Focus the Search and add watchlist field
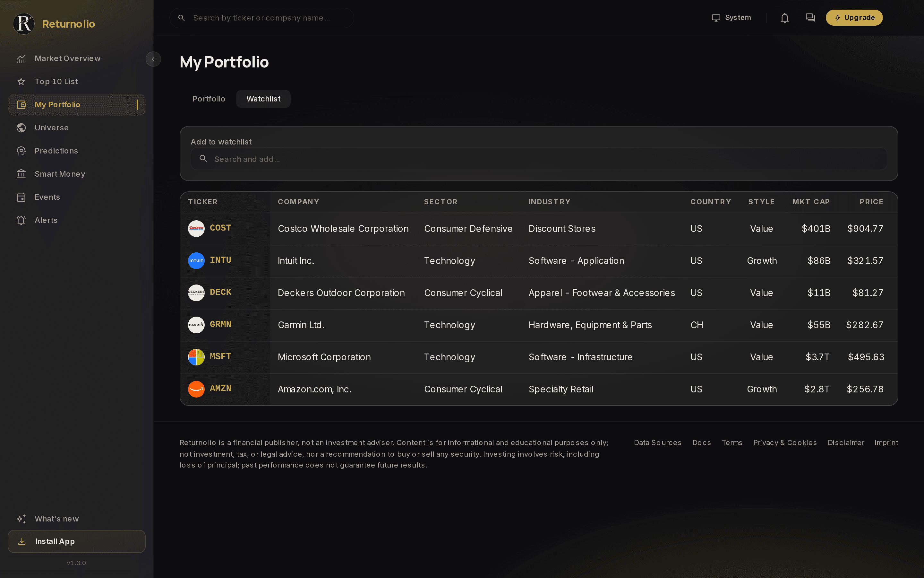 click(x=539, y=159)
